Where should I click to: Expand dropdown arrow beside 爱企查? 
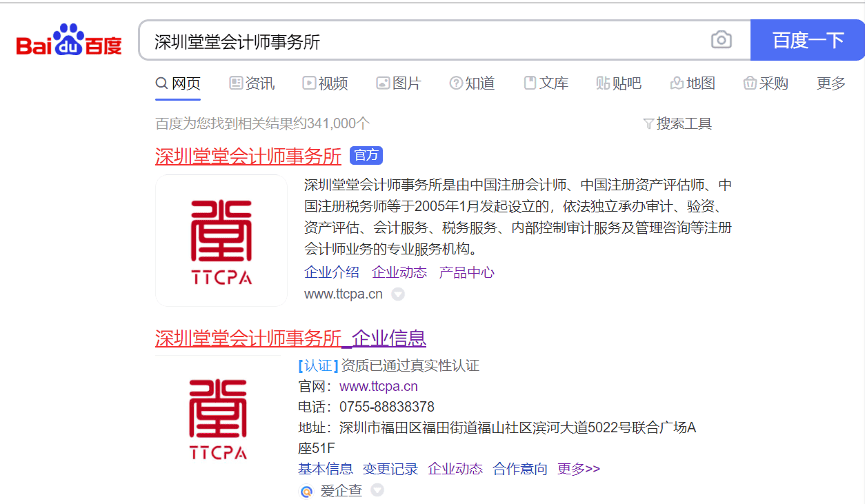click(377, 490)
